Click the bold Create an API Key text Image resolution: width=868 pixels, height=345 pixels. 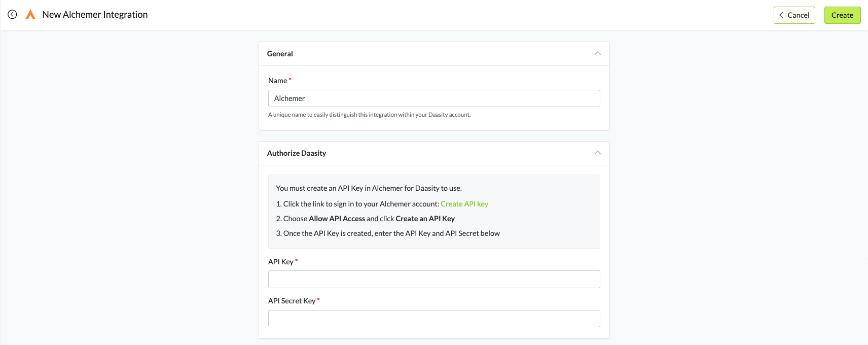coord(425,219)
